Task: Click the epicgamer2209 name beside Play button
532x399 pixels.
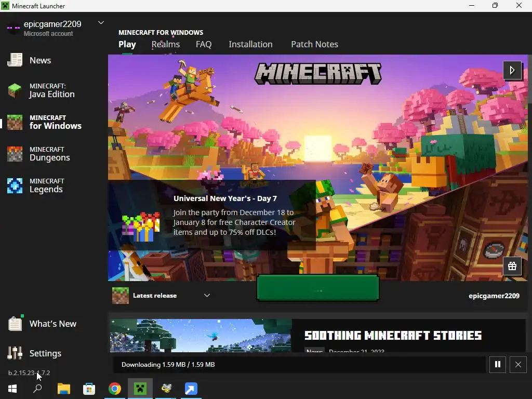Action: click(494, 296)
